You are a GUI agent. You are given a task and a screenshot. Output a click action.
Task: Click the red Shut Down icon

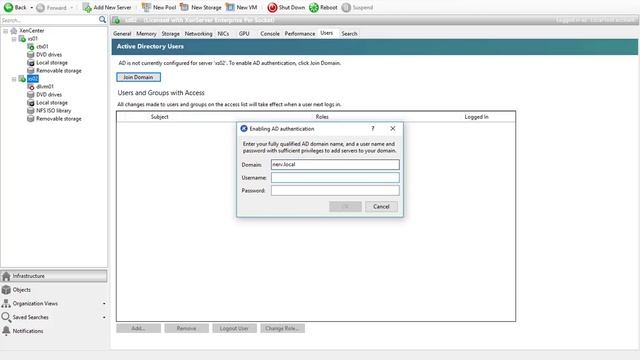[x=272, y=7]
